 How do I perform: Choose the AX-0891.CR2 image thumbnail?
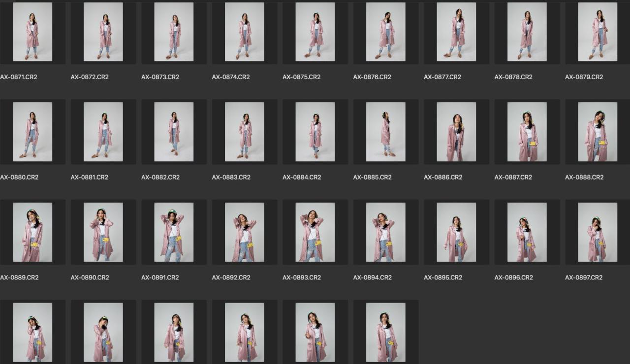174,232
